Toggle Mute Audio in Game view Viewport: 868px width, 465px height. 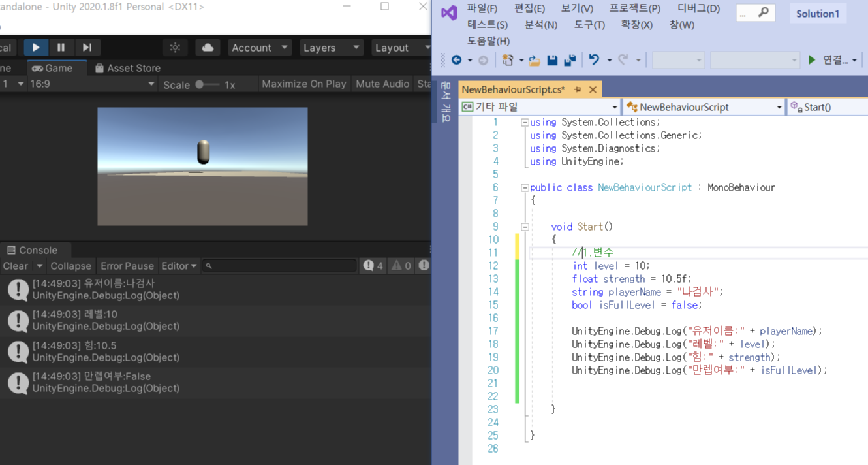tap(382, 84)
